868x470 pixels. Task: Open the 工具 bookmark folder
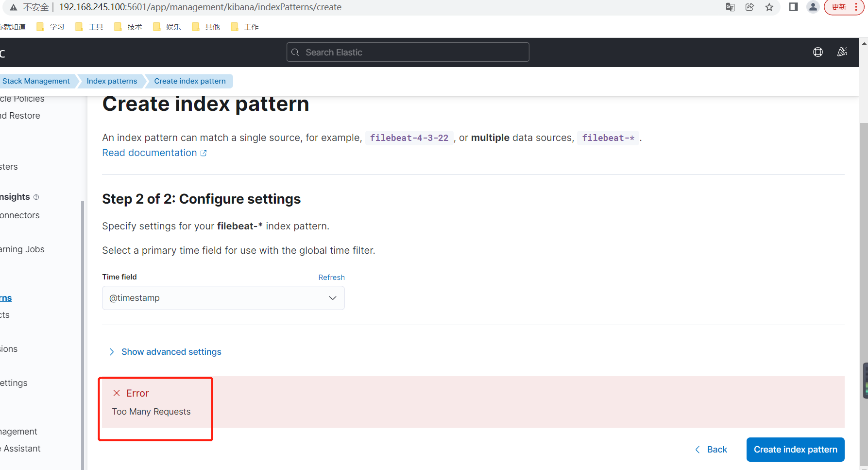tap(89, 27)
